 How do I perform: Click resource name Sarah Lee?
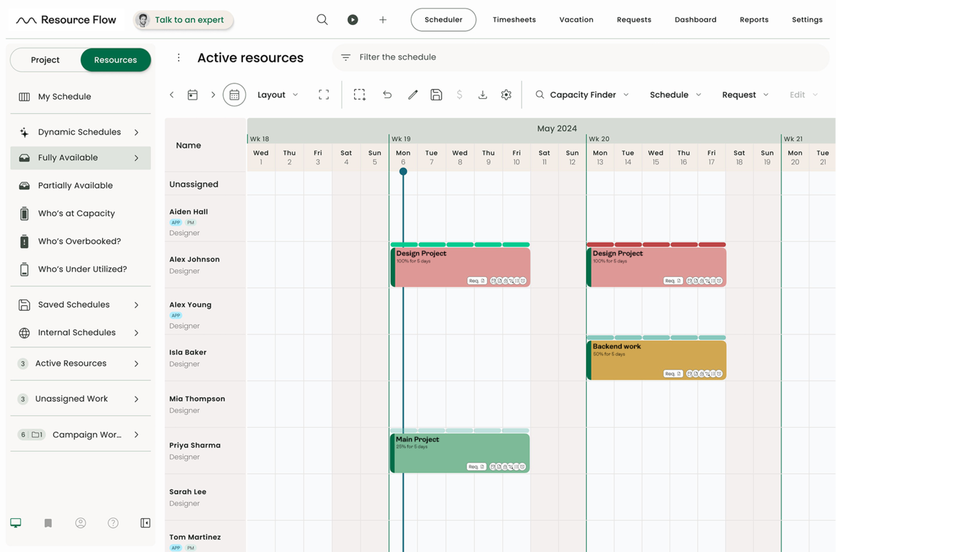click(188, 492)
